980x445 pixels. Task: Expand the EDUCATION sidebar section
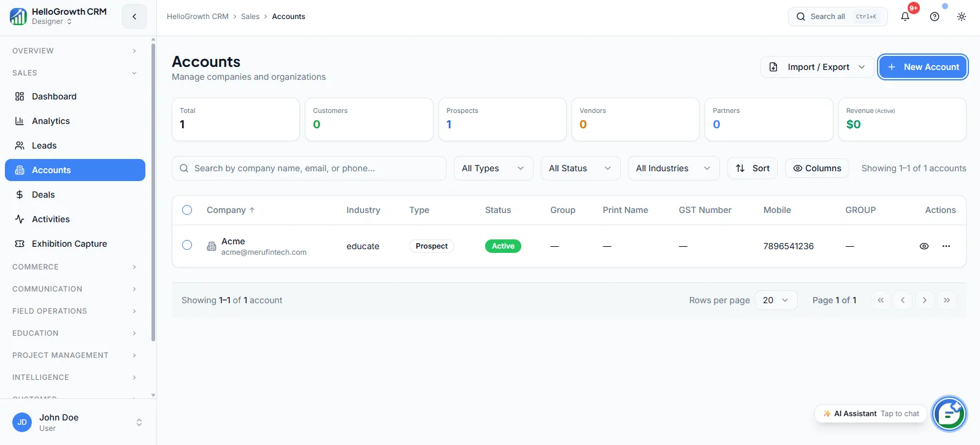tap(74, 333)
